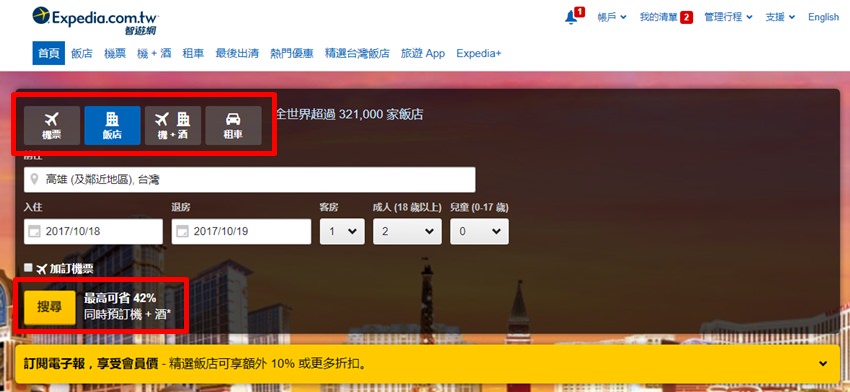Select the 機票 flights icon tab
850x392 pixels.
[x=52, y=125]
